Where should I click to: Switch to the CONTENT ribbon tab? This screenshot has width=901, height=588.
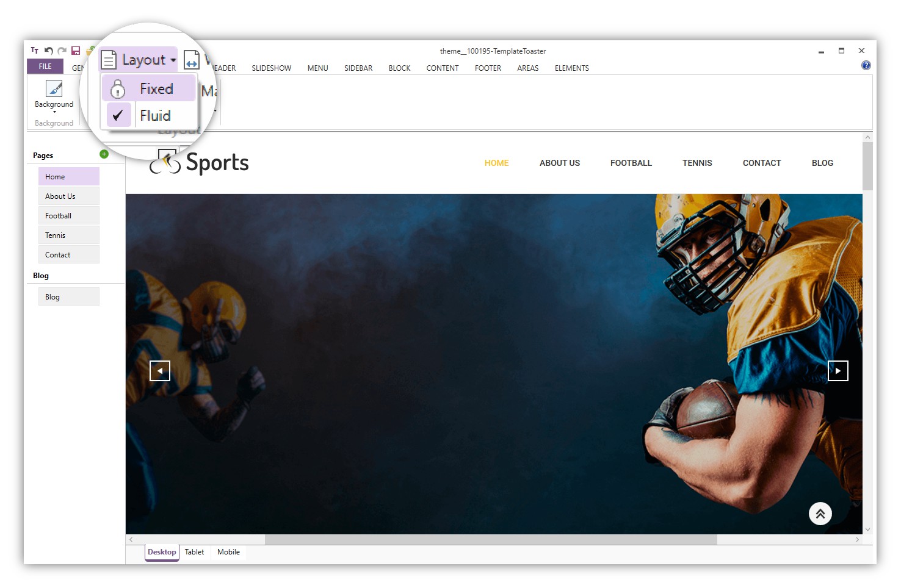tap(443, 68)
